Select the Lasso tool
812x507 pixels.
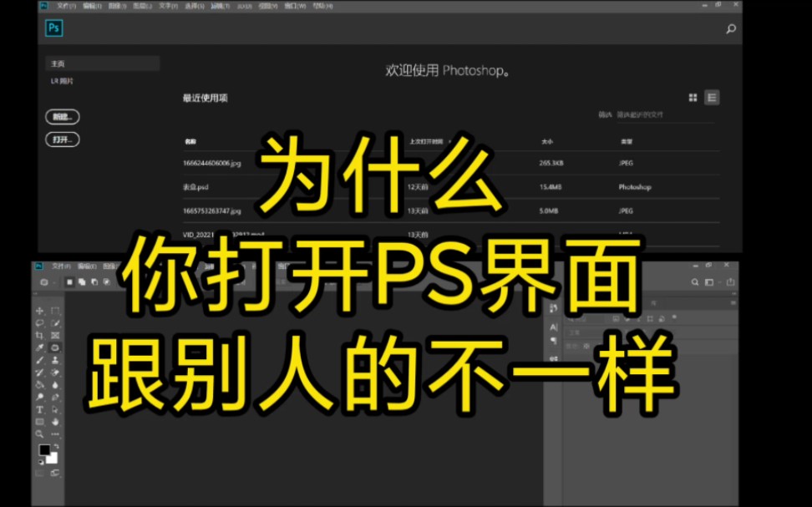coord(39,325)
